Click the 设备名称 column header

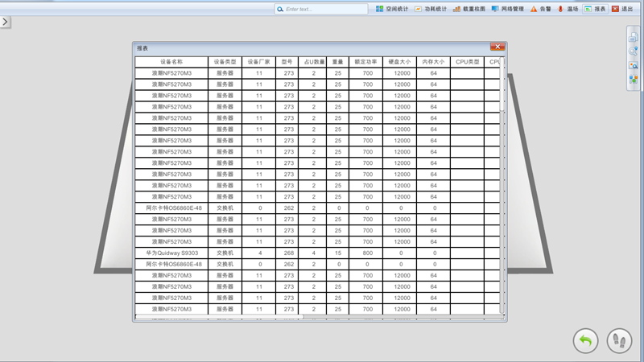(x=171, y=62)
